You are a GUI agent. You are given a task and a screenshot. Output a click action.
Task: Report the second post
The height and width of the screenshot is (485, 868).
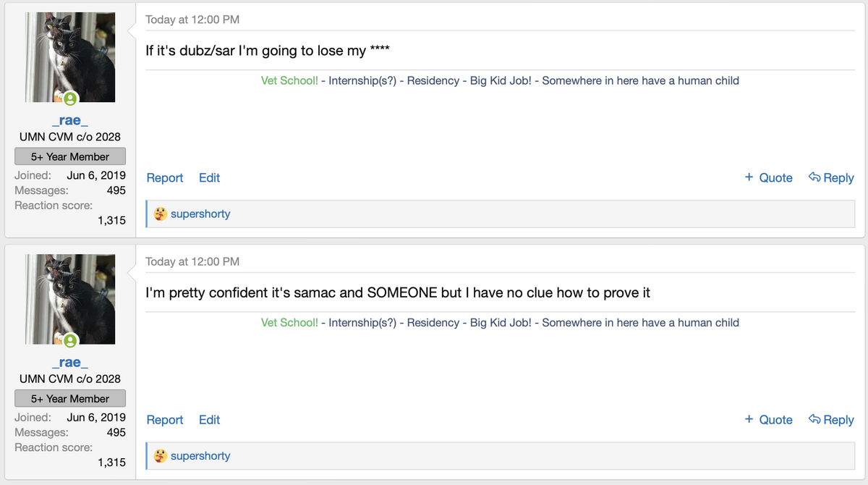pyautogui.click(x=165, y=419)
